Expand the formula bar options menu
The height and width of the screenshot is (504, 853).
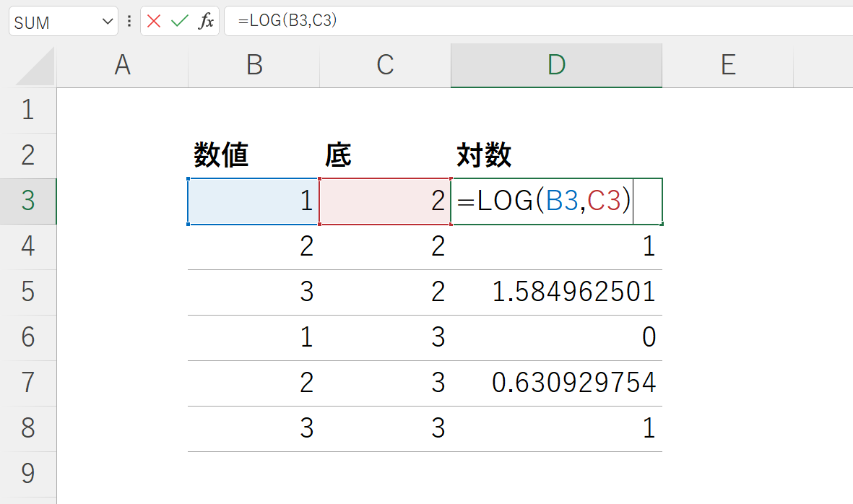[x=128, y=21]
